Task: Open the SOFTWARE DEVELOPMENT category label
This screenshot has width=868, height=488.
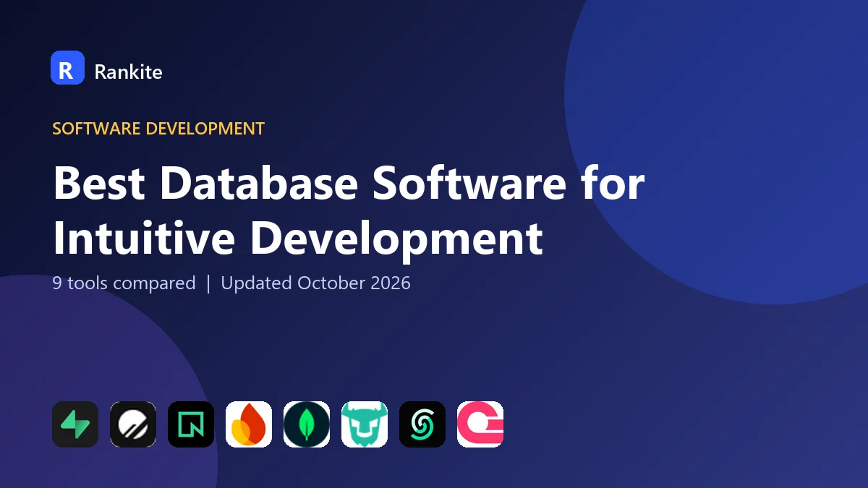Action: (x=158, y=129)
